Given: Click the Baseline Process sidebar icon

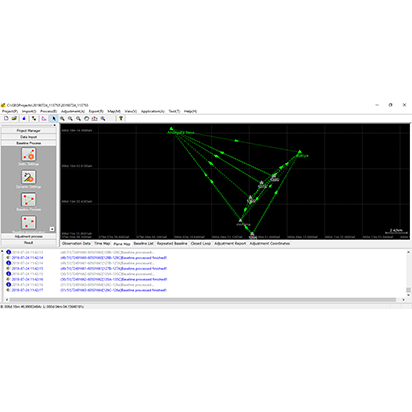Looking at the screenshot, I should click(29, 200).
